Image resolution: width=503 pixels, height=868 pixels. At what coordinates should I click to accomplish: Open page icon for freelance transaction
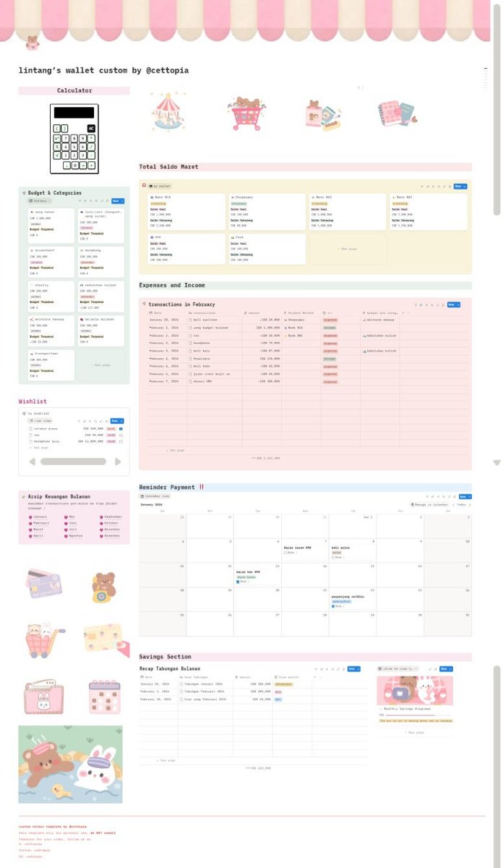click(x=190, y=358)
